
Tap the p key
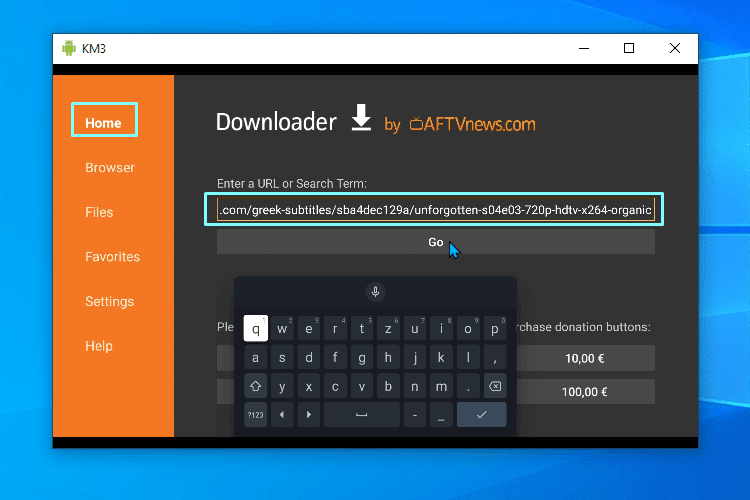[495, 328]
